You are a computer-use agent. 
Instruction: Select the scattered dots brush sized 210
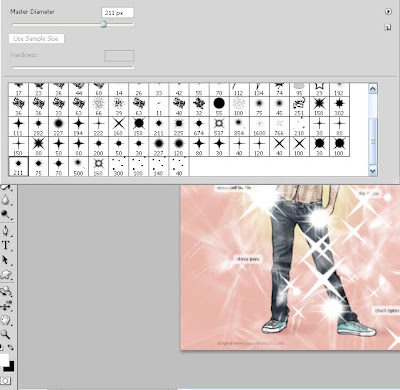click(299, 126)
